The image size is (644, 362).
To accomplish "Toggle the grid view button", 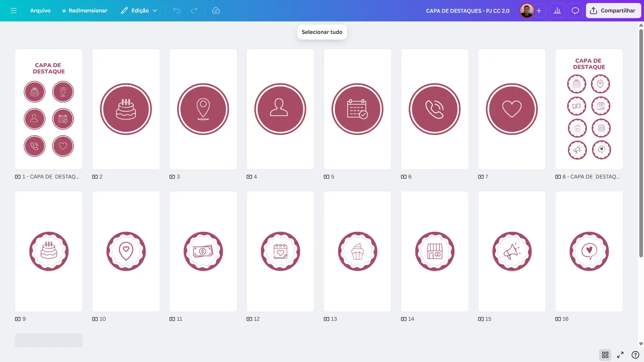I will point(605,355).
